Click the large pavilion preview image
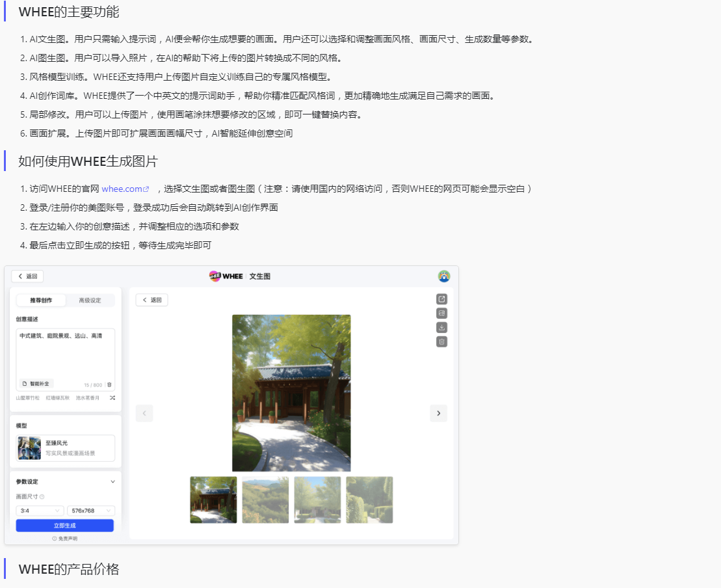Screen dimensions: 721x588 [291, 393]
